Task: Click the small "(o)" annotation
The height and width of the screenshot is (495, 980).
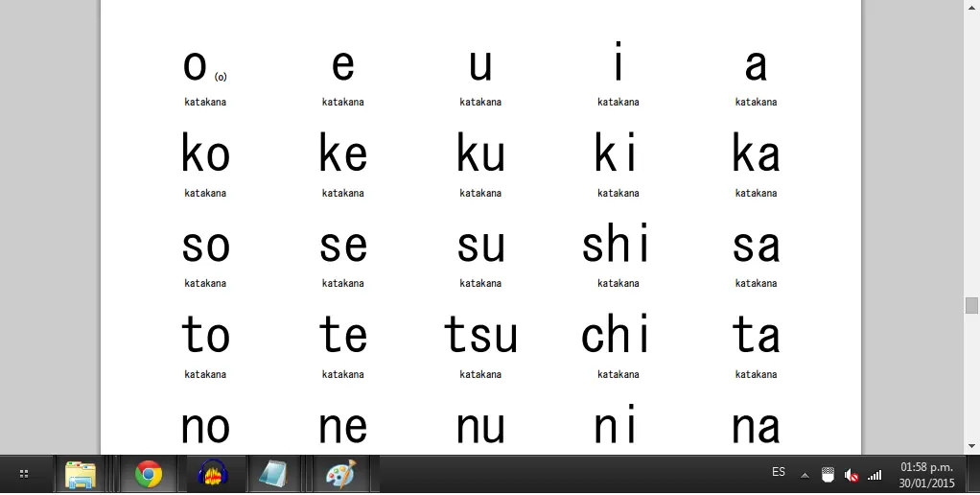Action: 221,77
